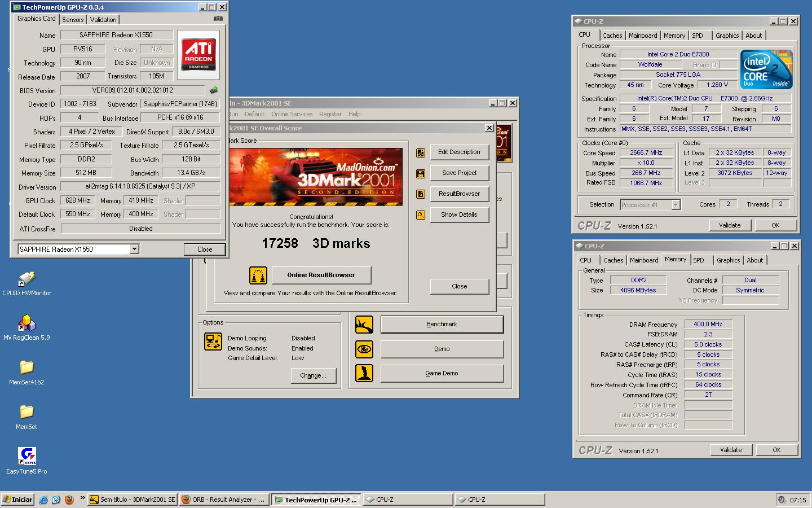Viewport: 812px width, 508px height.
Task: Click the Game Demo button
Action: coord(442,374)
